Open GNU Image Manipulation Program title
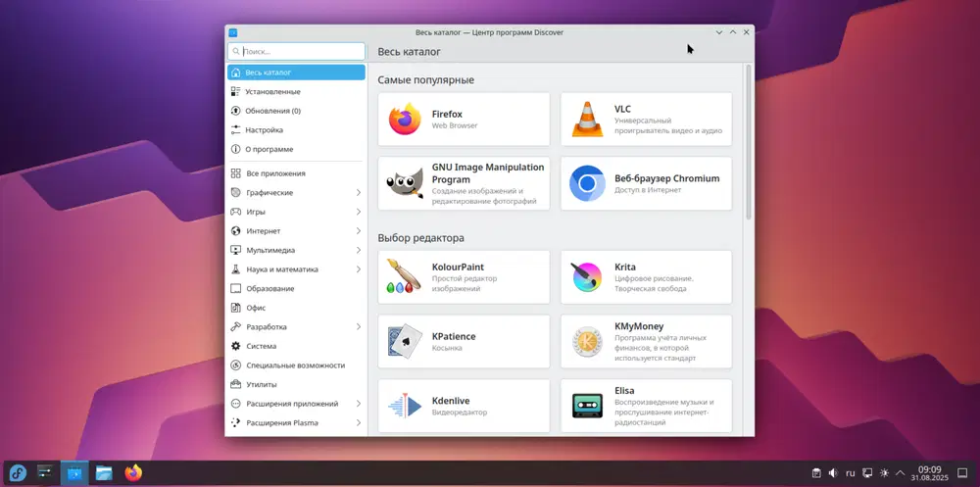The width and height of the screenshot is (980, 487). click(x=488, y=173)
